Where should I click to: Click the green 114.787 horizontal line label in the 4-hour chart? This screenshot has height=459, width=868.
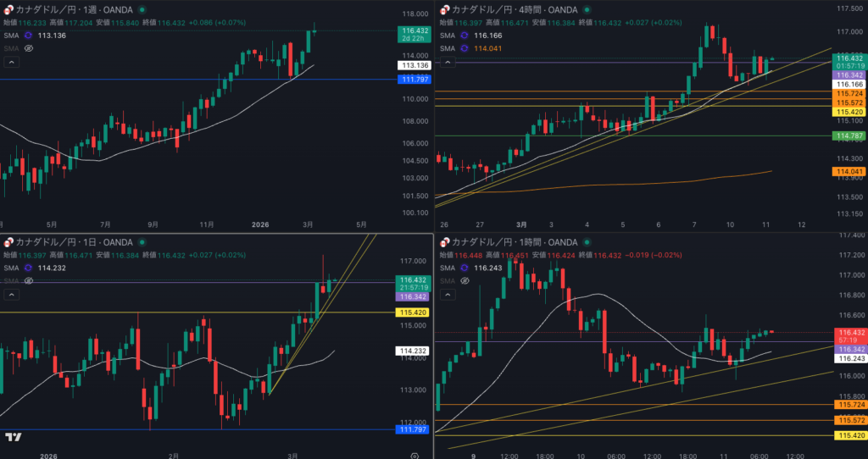click(849, 135)
